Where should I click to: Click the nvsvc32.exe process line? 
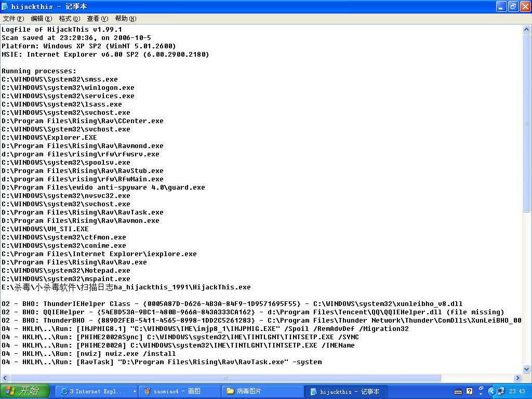(66, 196)
